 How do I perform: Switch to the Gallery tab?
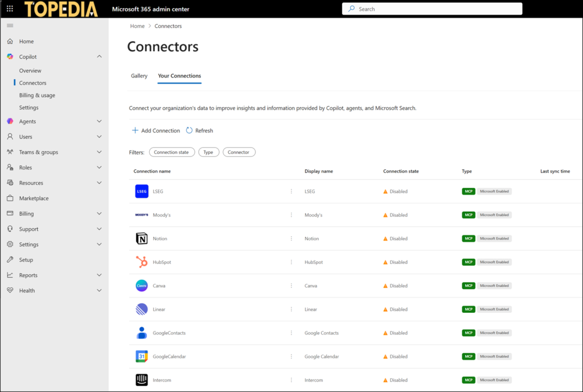tap(139, 76)
